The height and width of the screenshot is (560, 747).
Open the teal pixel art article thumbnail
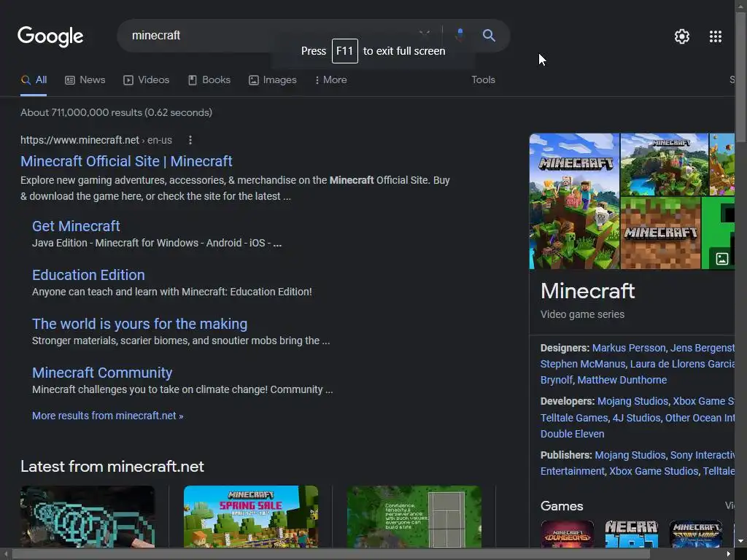tap(88, 517)
